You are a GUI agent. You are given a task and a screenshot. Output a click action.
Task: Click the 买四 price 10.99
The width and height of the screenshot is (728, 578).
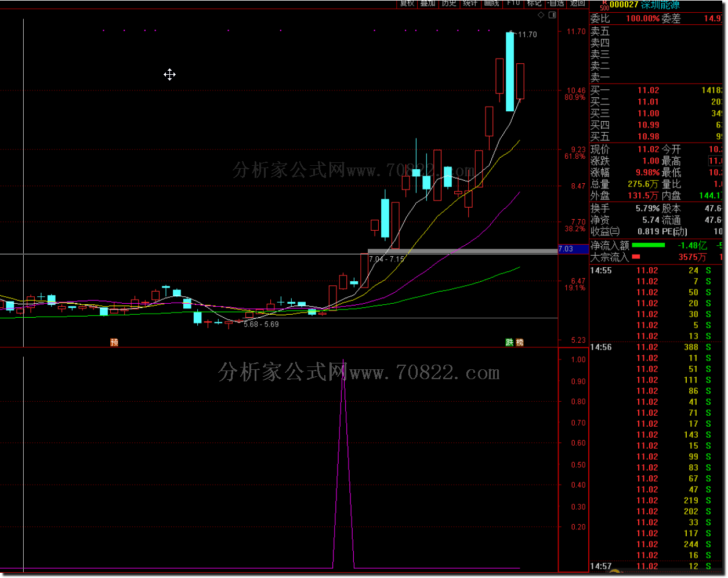coord(648,125)
